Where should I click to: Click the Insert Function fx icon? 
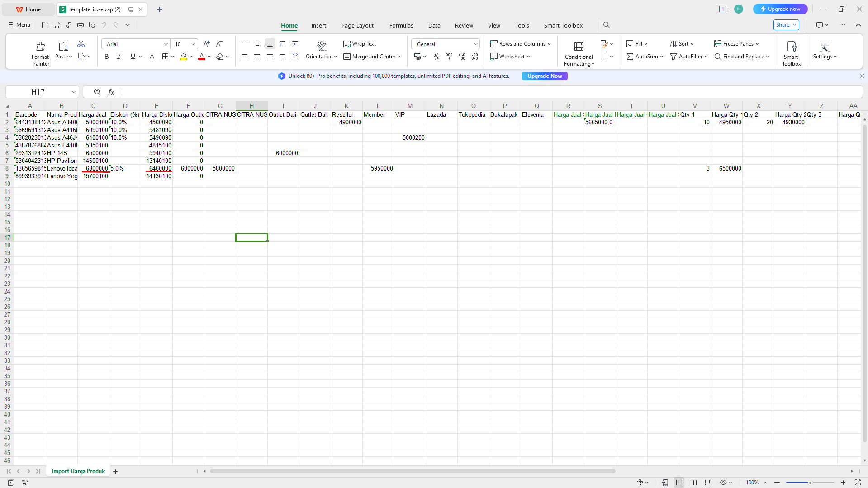111,92
